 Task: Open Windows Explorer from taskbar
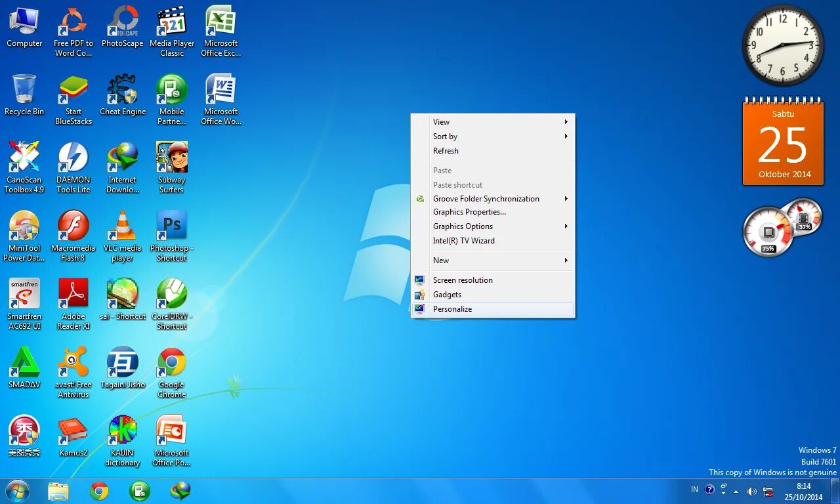point(58,491)
